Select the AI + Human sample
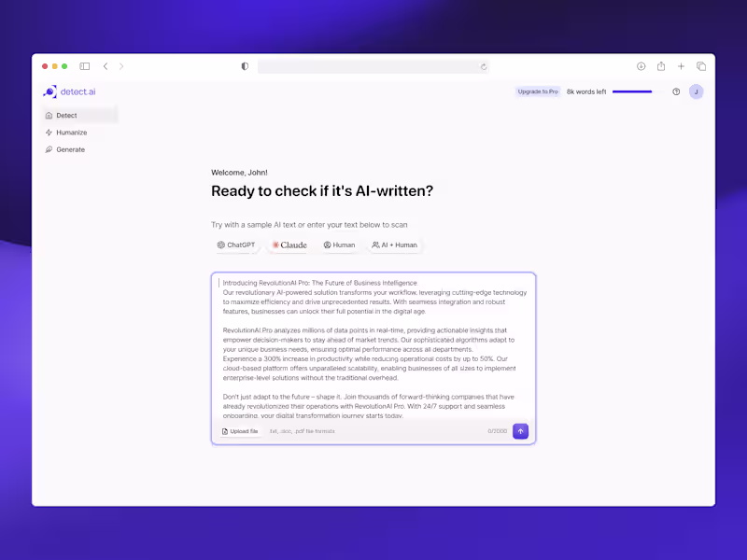747x560 pixels. point(394,245)
